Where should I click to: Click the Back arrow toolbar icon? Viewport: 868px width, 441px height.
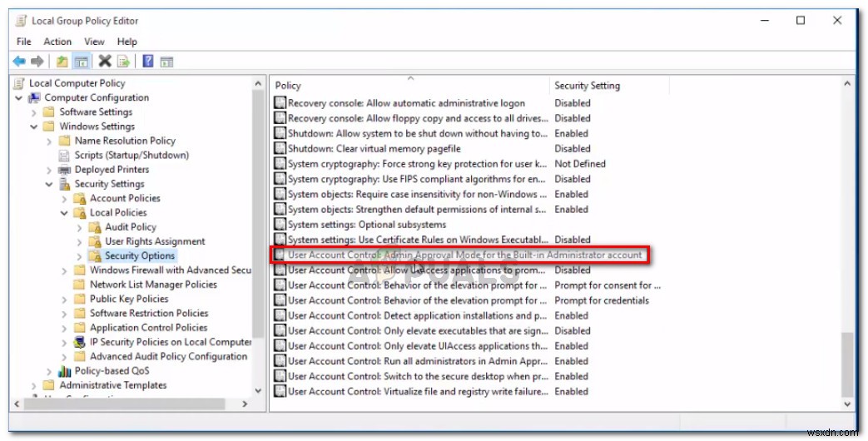[19, 62]
